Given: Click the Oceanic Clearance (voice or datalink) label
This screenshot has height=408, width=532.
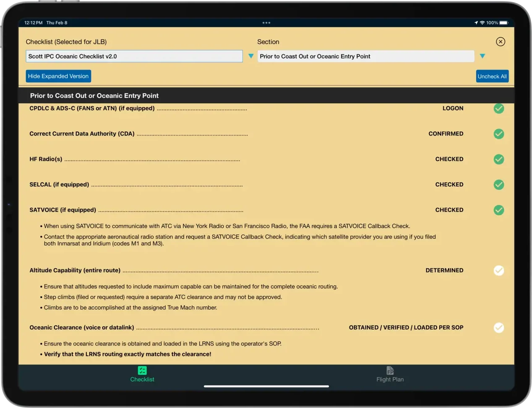Looking at the screenshot, I should pos(82,327).
